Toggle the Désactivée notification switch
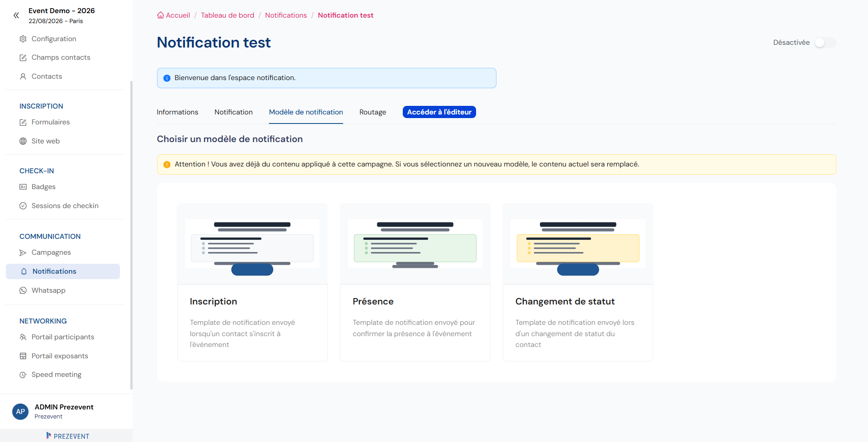Image resolution: width=868 pixels, height=442 pixels. (825, 43)
